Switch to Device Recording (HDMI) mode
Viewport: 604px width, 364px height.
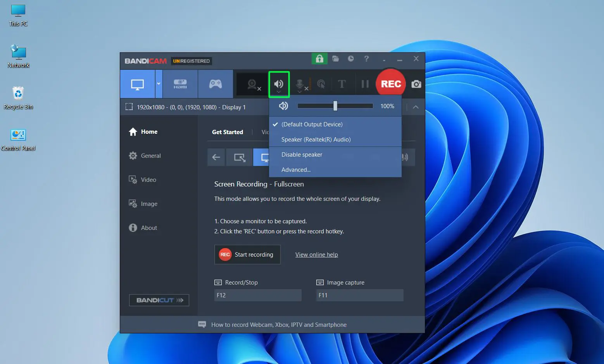coord(179,83)
